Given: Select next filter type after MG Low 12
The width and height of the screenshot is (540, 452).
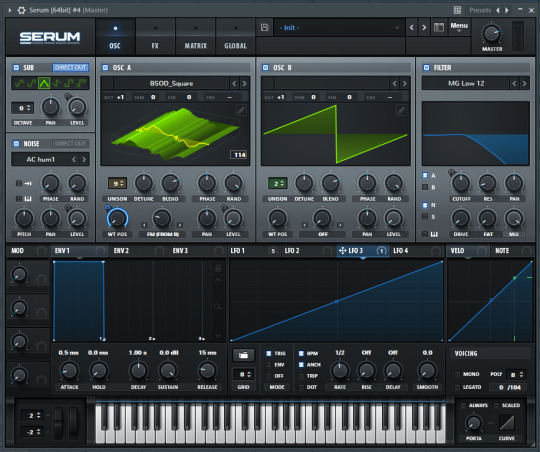Looking at the screenshot, I should click(x=524, y=83).
